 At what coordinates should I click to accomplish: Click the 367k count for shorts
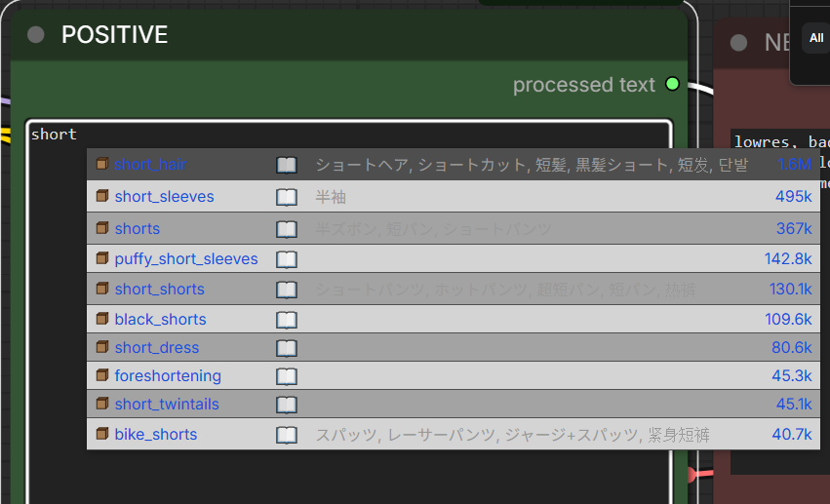tap(794, 228)
